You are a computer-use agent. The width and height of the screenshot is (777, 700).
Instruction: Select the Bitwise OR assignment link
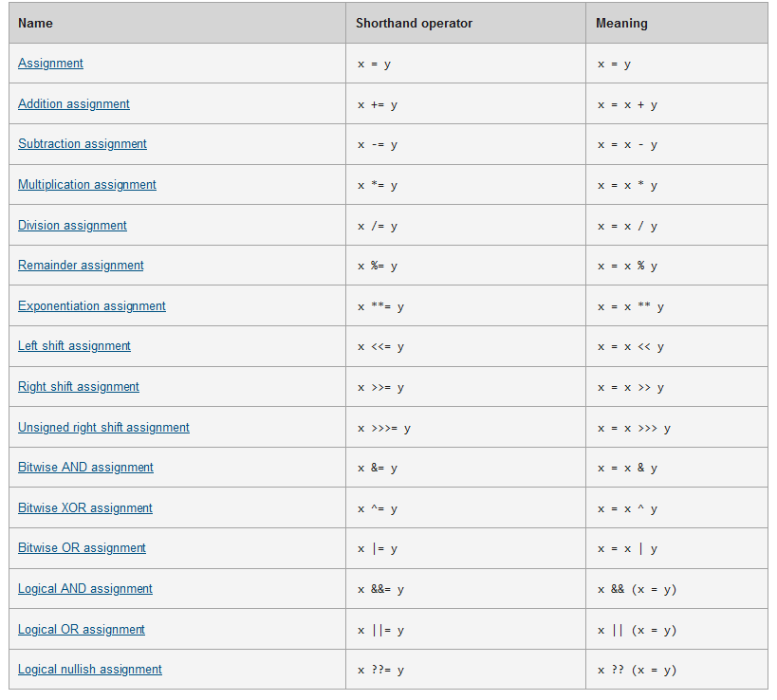[82, 548]
